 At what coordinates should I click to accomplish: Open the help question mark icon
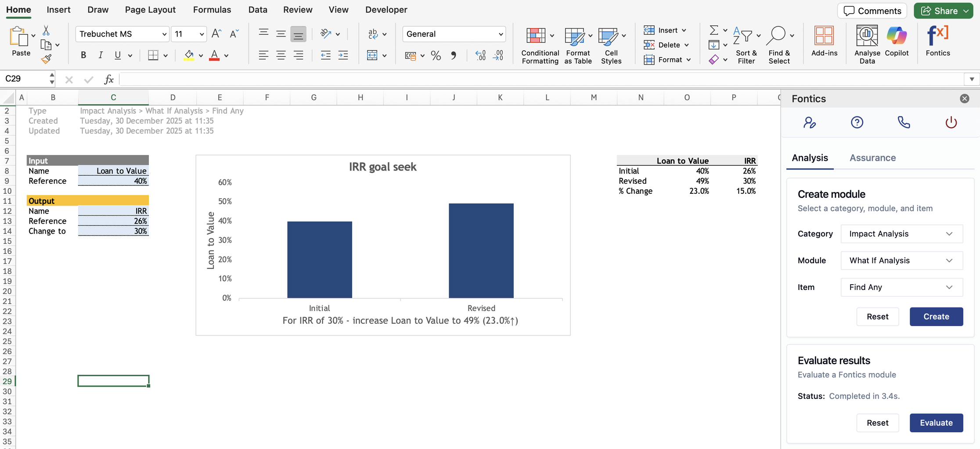tap(857, 122)
